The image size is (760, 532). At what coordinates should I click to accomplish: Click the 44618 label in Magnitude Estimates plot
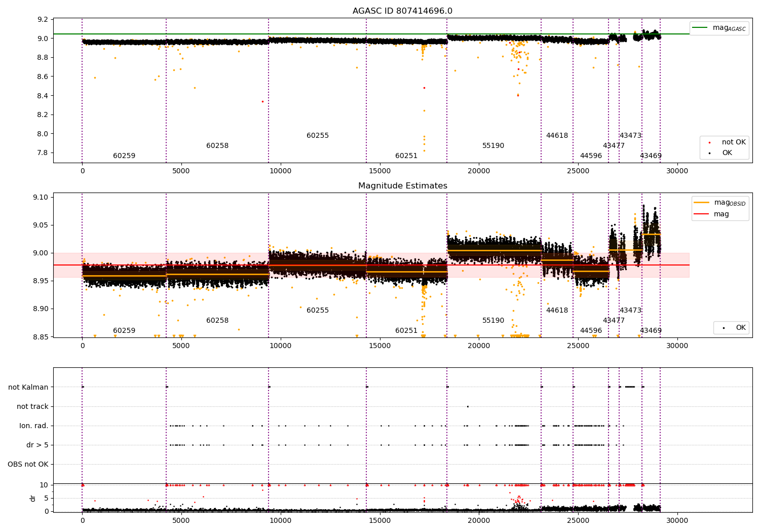click(557, 311)
